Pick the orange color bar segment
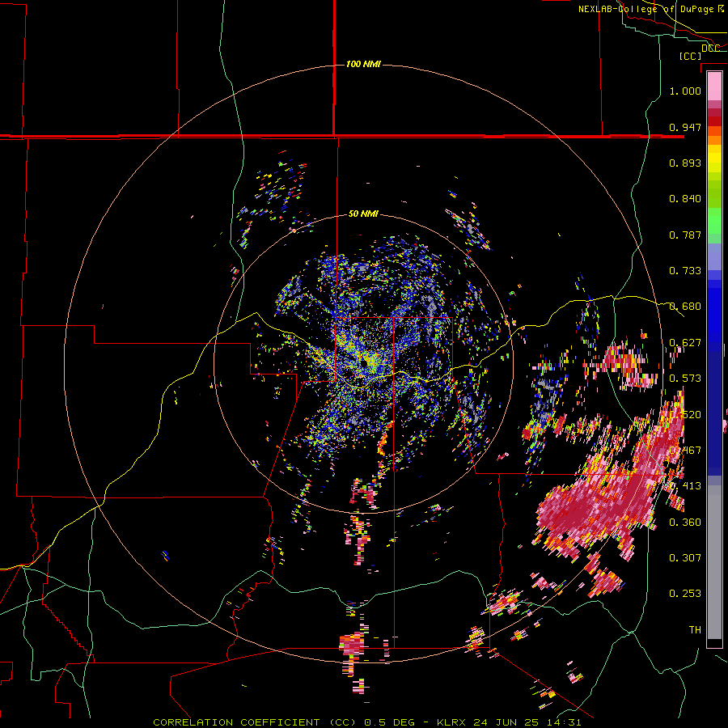 click(x=714, y=140)
